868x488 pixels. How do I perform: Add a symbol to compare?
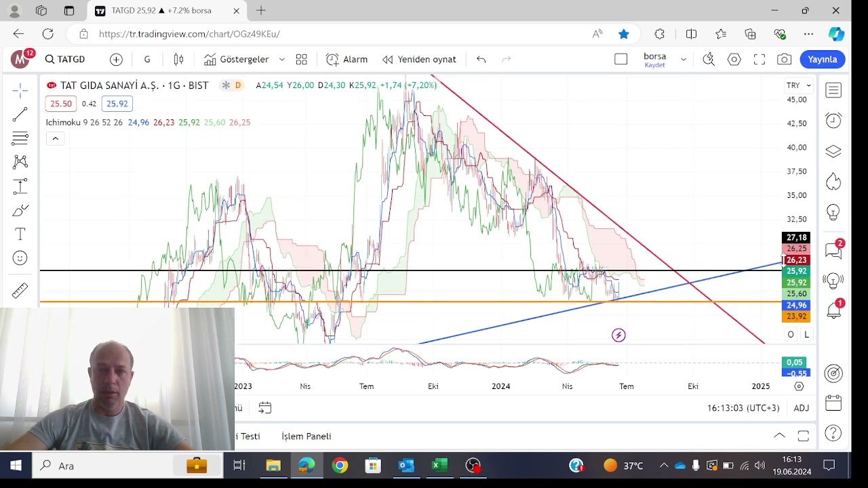pos(116,60)
